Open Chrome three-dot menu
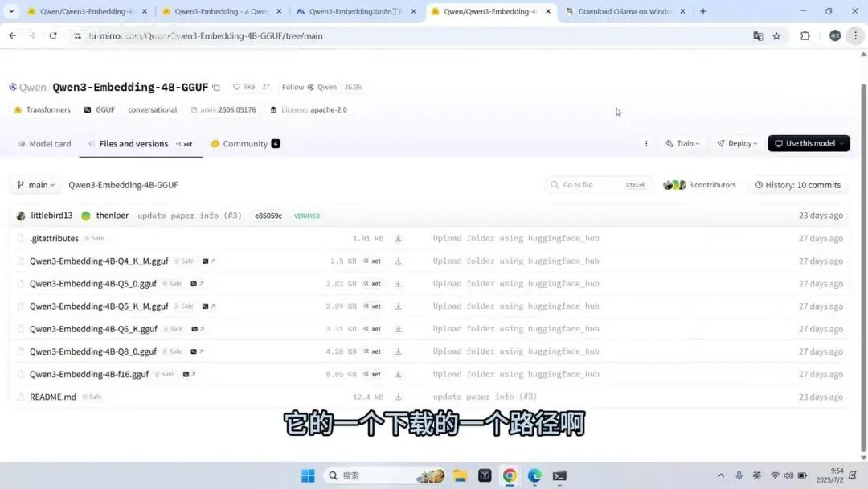This screenshot has height=489, width=868. pos(855,36)
